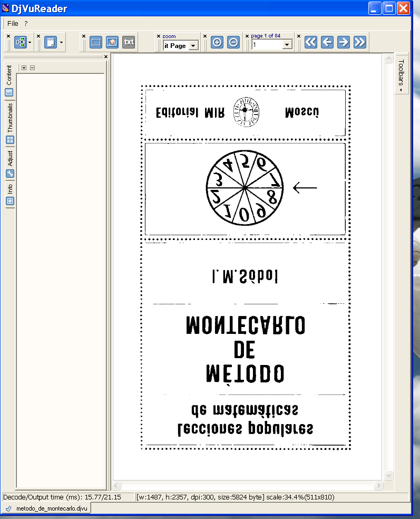Maximize the DjVuReader window
420x519 pixels.
(389, 8)
